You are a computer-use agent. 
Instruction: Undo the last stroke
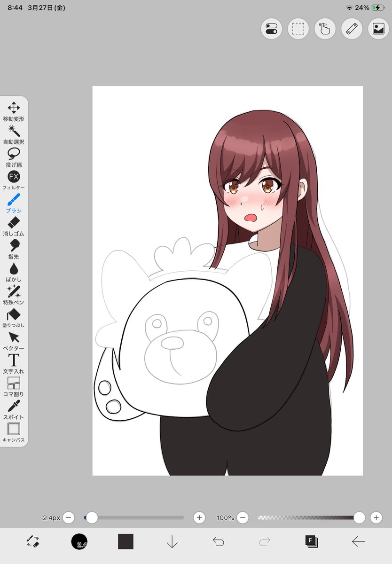coord(219,542)
